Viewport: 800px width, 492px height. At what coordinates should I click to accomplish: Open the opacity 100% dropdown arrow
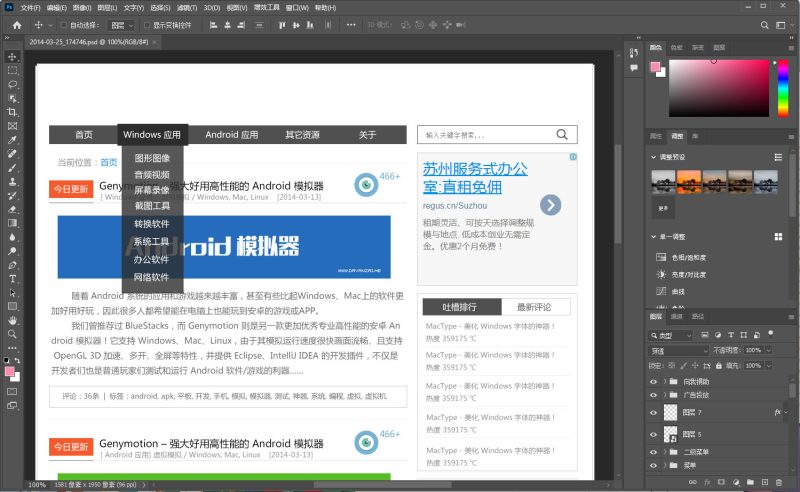[768, 350]
